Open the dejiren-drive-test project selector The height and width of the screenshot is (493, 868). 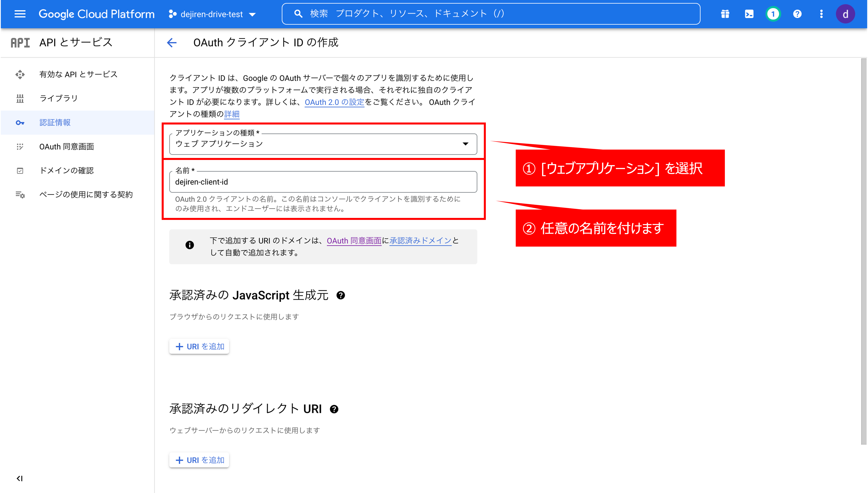(213, 14)
